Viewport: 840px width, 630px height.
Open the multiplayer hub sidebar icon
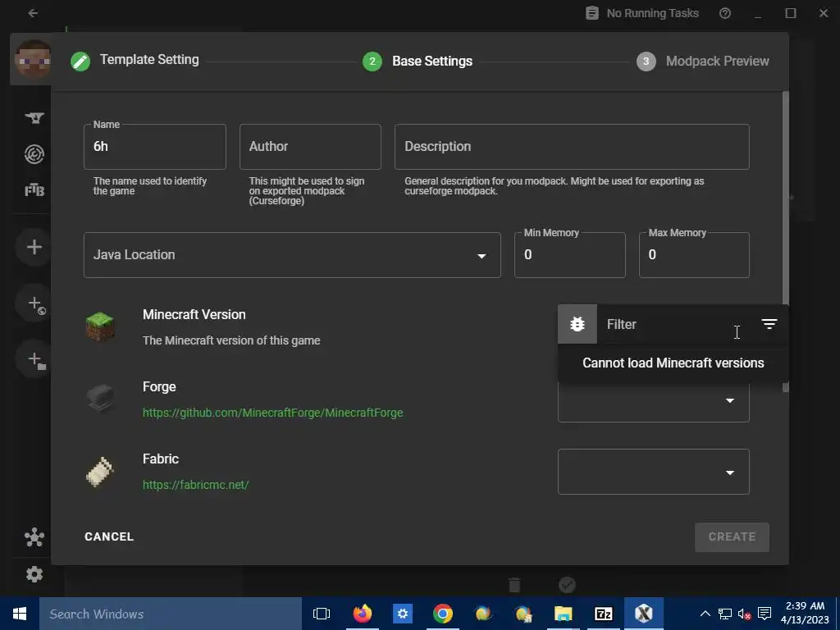pos(34,536)
